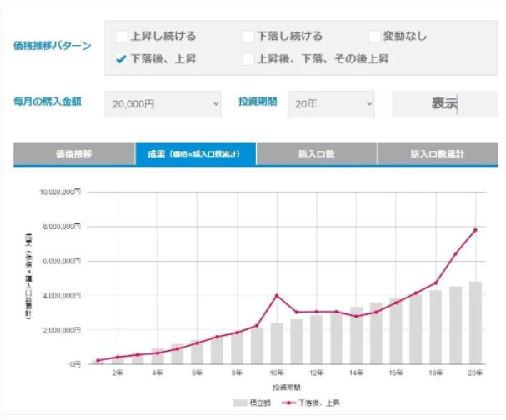
Task: Click the line peak point at 10年
Action: [x=277, y=295]
